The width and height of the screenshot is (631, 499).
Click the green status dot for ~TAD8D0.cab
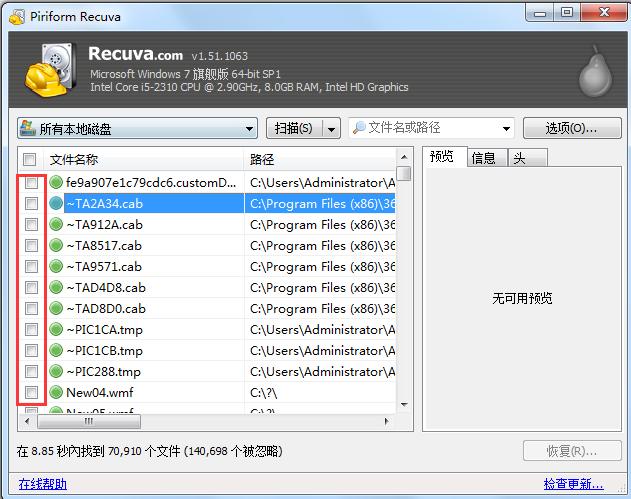56,308
